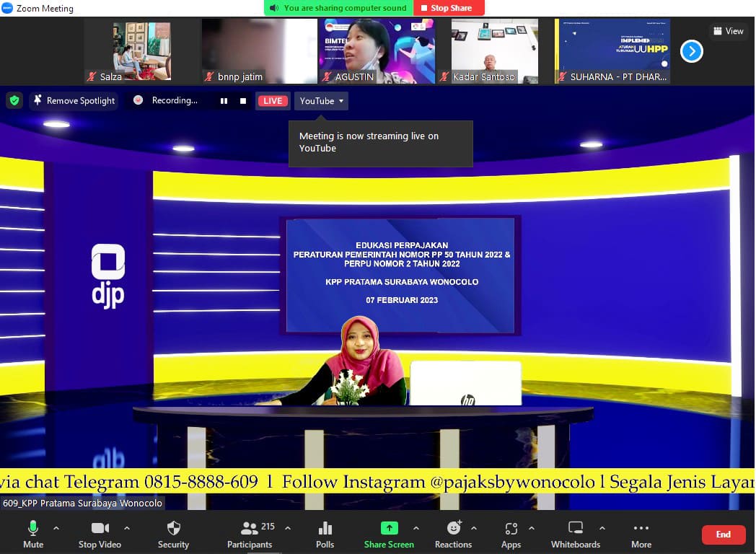Open the Reactions smiley menu

[453, 534]
